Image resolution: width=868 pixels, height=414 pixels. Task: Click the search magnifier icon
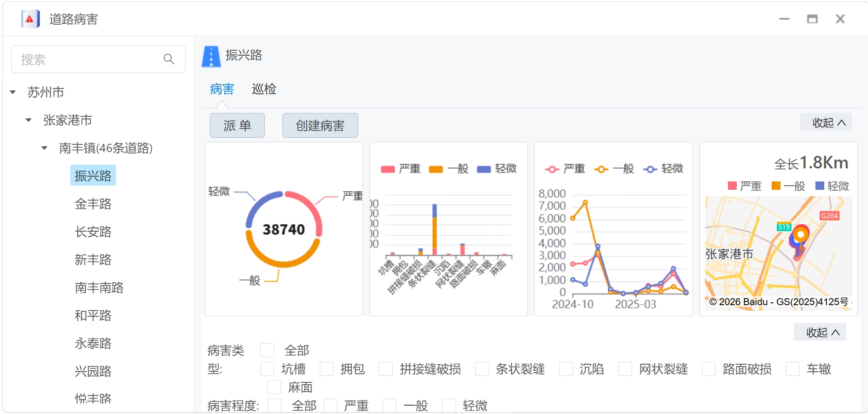(x=169, y=59)
